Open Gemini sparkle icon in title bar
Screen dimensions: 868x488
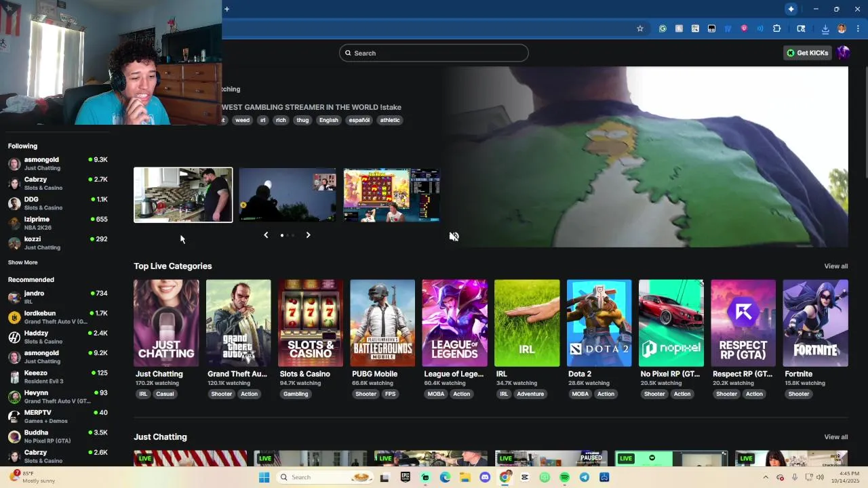[x=791, y=9]
